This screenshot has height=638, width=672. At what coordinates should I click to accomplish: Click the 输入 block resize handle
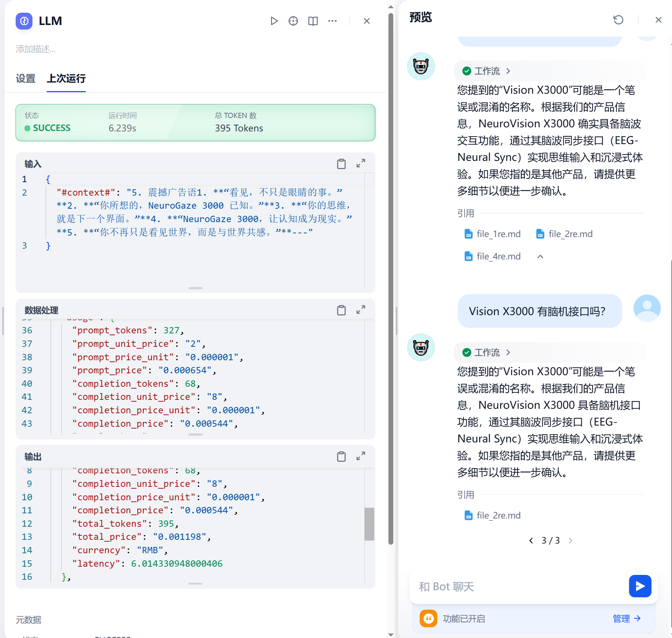196,288
